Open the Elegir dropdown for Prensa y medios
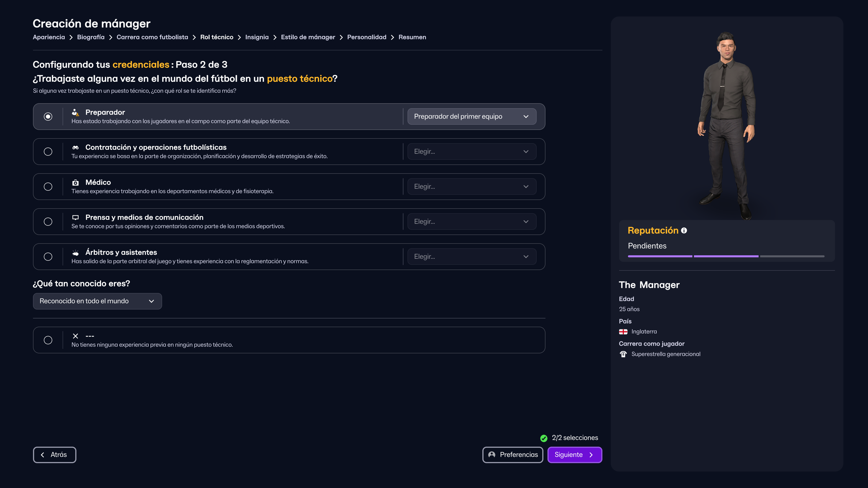 (x=471, y=222)
